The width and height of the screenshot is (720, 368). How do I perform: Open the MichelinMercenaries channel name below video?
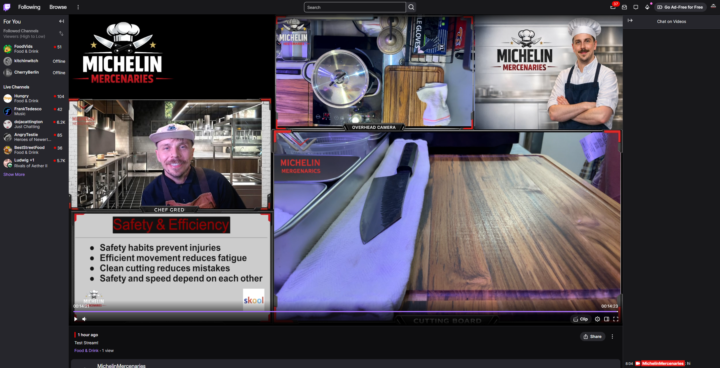[121, 366]
